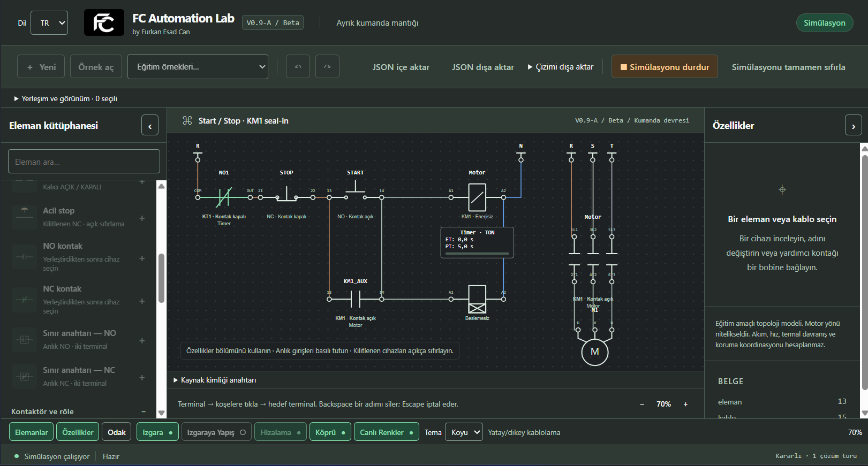The height and width of the screenshot is (466, 868).
Task: Stop simulation with Simülasyonu durdur
Action: (665, 67)
